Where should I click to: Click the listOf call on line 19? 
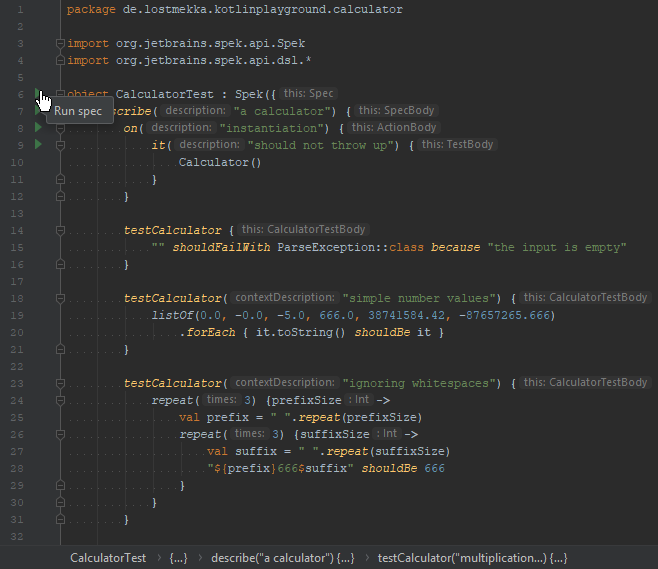[x=172, y=316]
